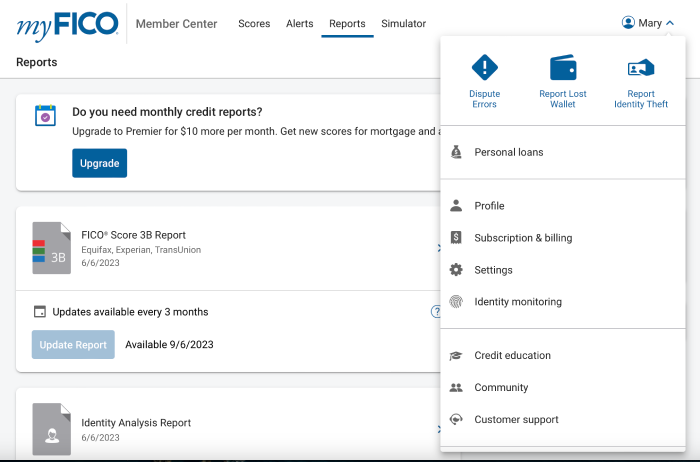Open Member Center

tap(176, 24)
